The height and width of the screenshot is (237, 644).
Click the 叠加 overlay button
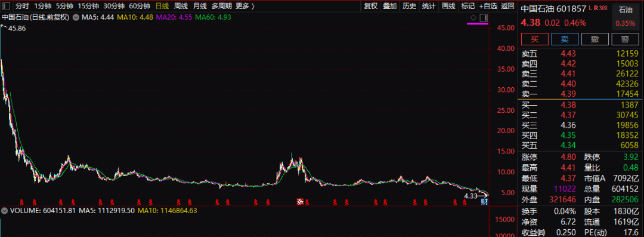[390, 6]
